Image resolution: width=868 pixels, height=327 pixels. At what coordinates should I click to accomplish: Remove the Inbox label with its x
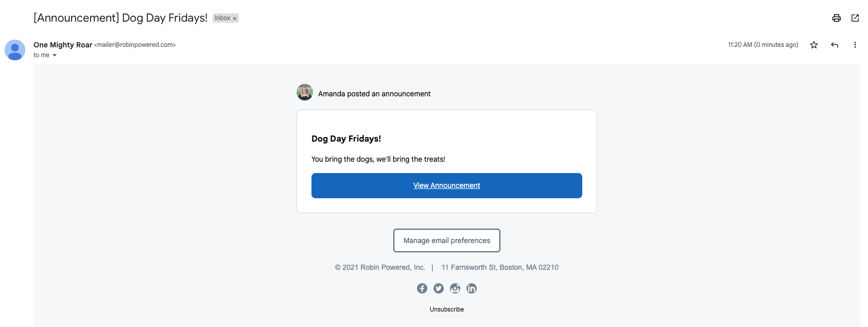coord(235,19)
